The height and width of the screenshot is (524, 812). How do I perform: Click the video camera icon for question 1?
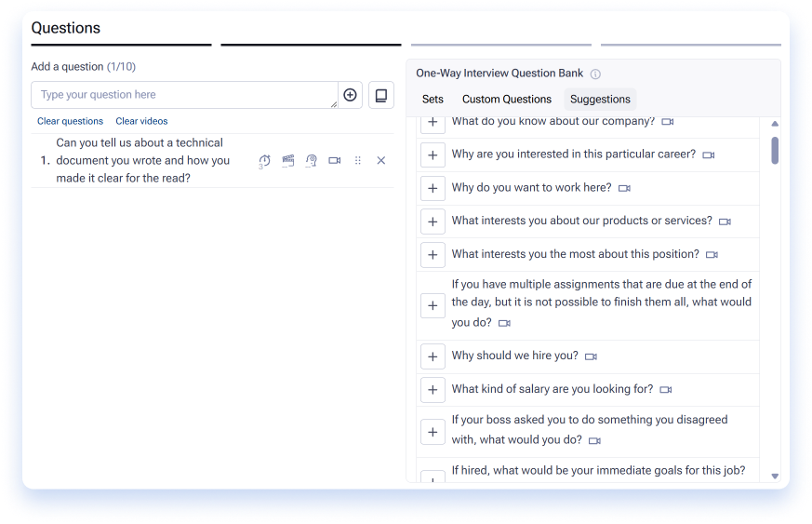click(x=335, y=161)
